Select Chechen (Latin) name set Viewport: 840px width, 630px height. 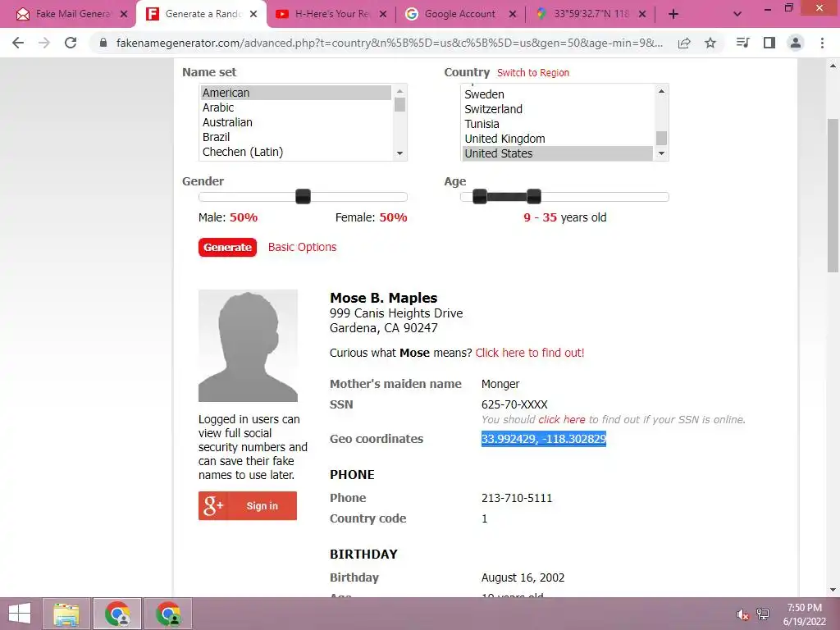click(x=295, y=152)
